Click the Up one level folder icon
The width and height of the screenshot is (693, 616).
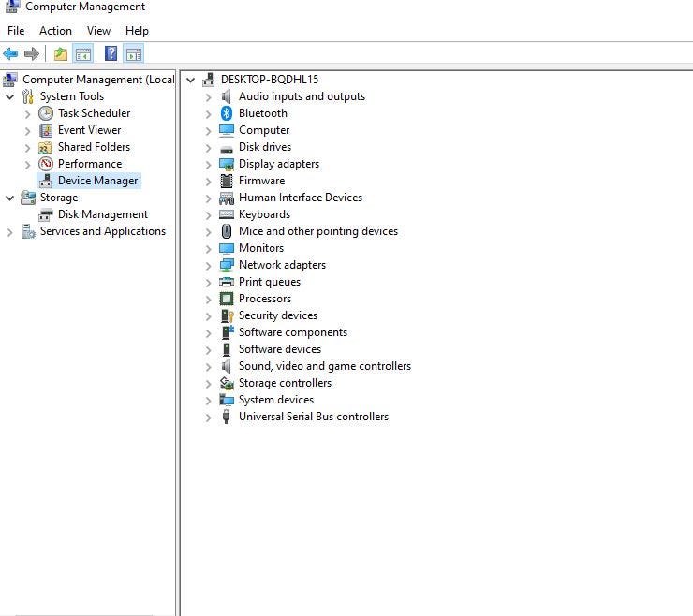pyautogui.click(x=61, y=54)
